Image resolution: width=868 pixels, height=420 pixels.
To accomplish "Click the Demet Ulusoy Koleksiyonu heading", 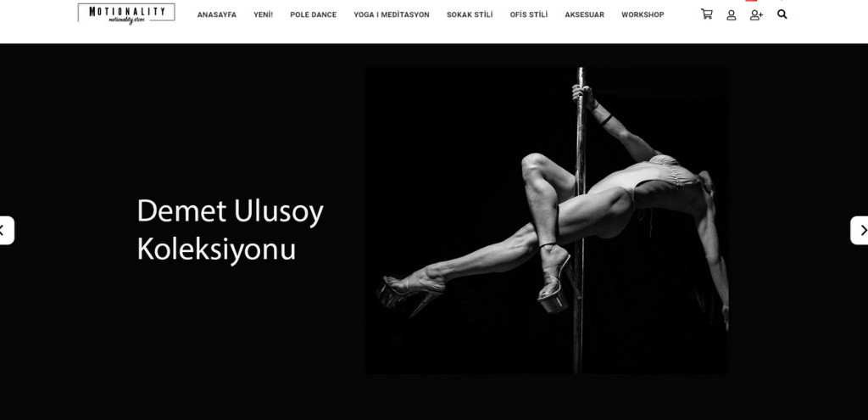I will (230, 229).
